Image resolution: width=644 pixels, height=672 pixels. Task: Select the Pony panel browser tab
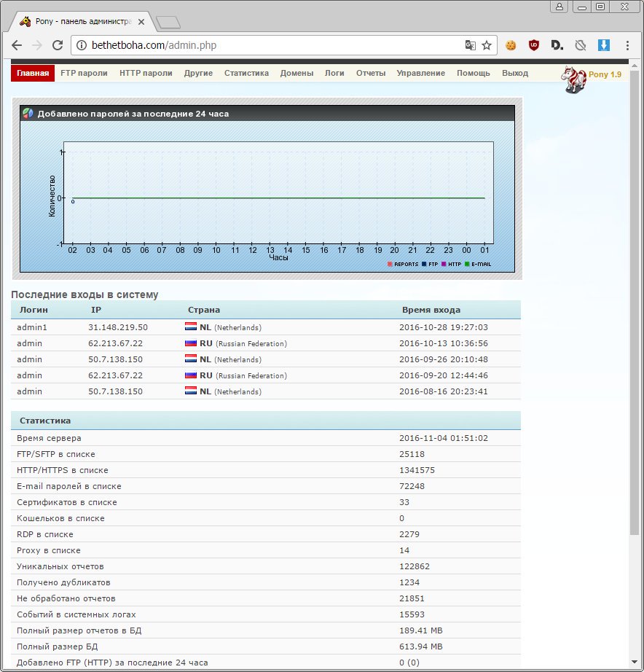(82, 21)
